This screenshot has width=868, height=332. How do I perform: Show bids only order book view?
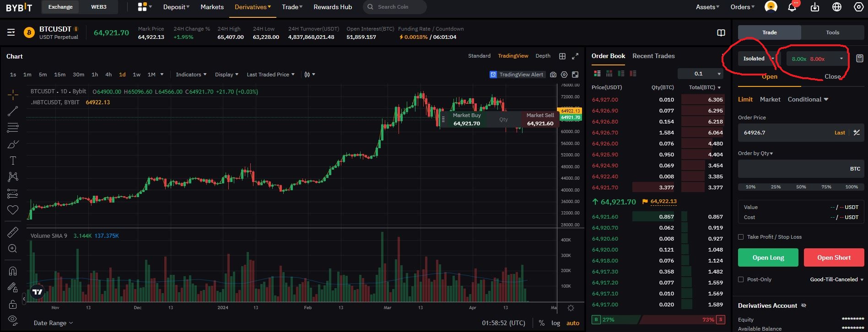click(621, 74)
